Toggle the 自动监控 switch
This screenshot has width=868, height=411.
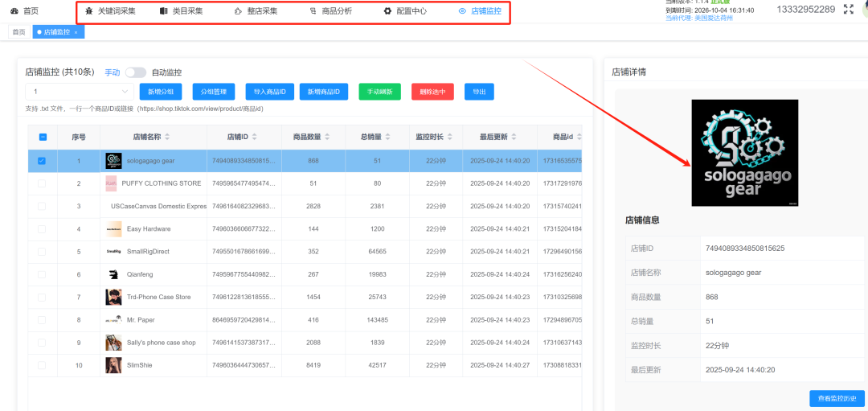coord(136,72)
